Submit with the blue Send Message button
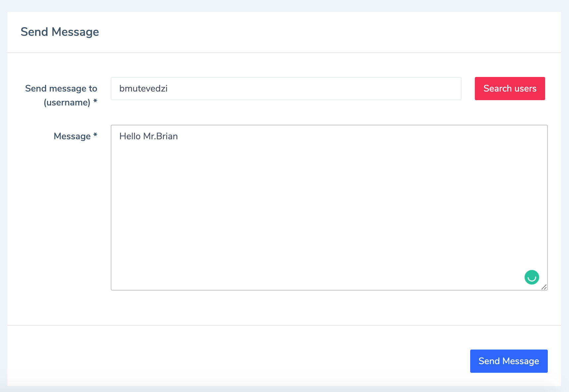The image size is (569, 392). pos(509,361)
